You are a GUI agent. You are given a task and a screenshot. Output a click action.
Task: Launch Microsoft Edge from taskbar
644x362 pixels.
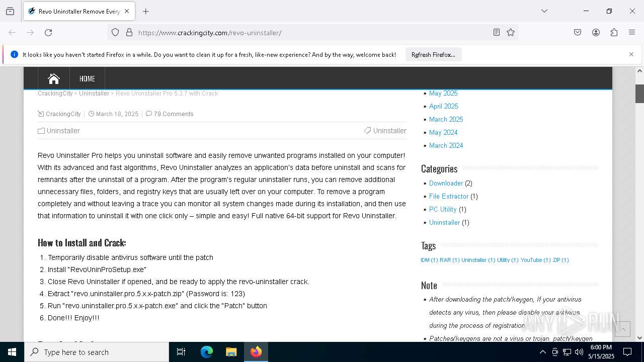(207, 352)
